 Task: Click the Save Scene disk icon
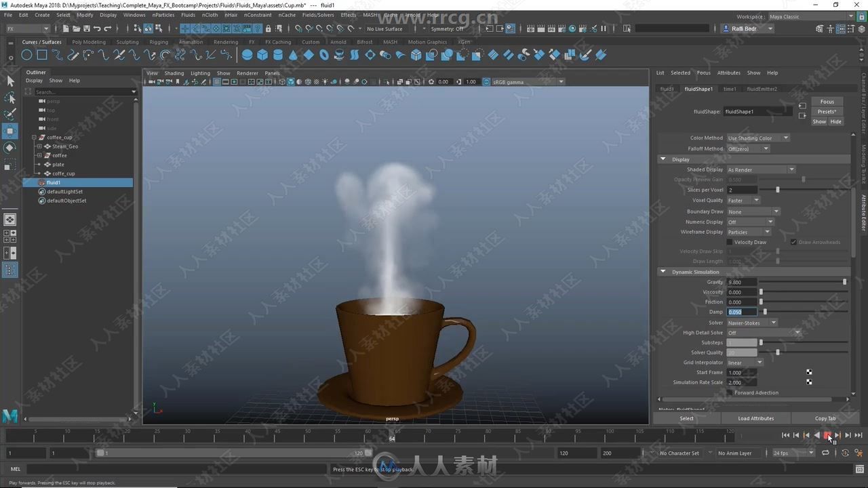[x=86, y=28]
